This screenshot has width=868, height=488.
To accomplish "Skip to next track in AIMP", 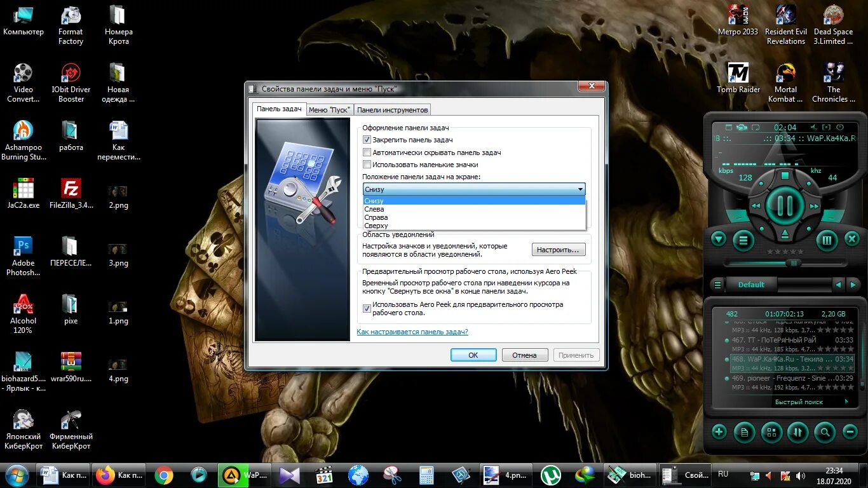I will click(814, 206).
